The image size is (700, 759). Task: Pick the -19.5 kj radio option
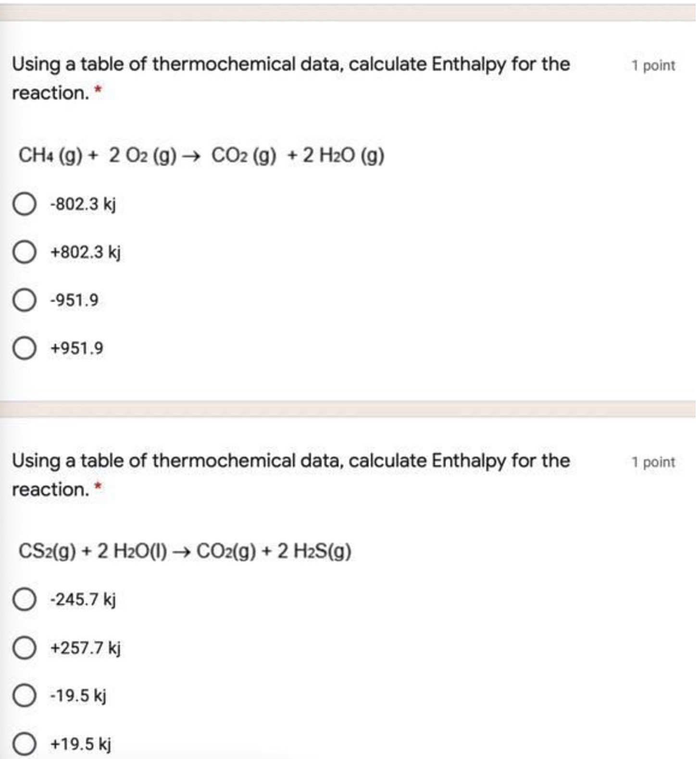pos(24,696)
